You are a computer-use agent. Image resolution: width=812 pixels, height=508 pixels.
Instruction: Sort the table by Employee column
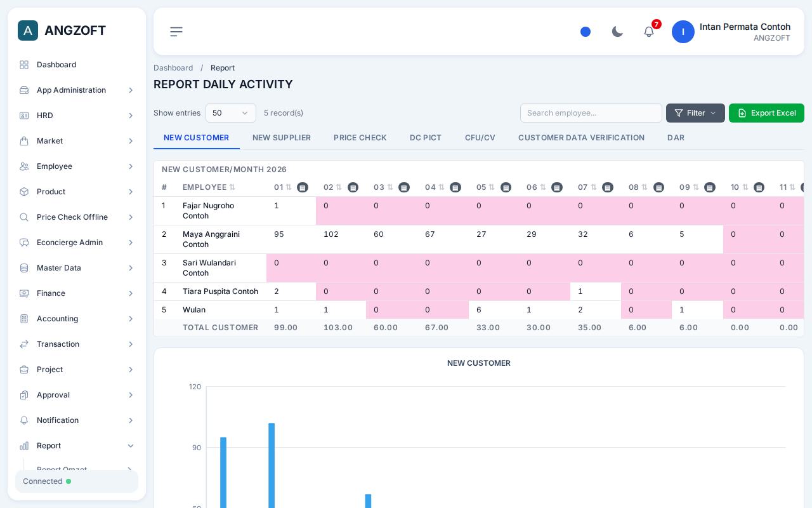(x=232, y=187)
